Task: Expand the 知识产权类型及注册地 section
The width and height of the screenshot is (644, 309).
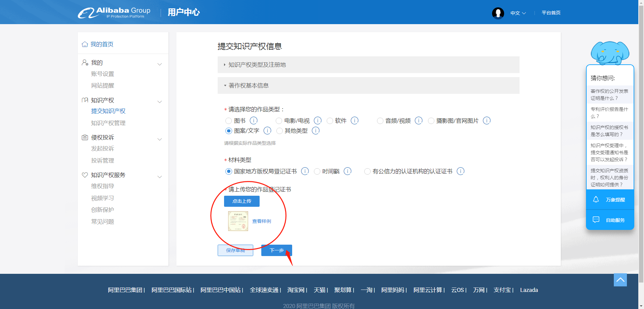Action: (368, 65)
